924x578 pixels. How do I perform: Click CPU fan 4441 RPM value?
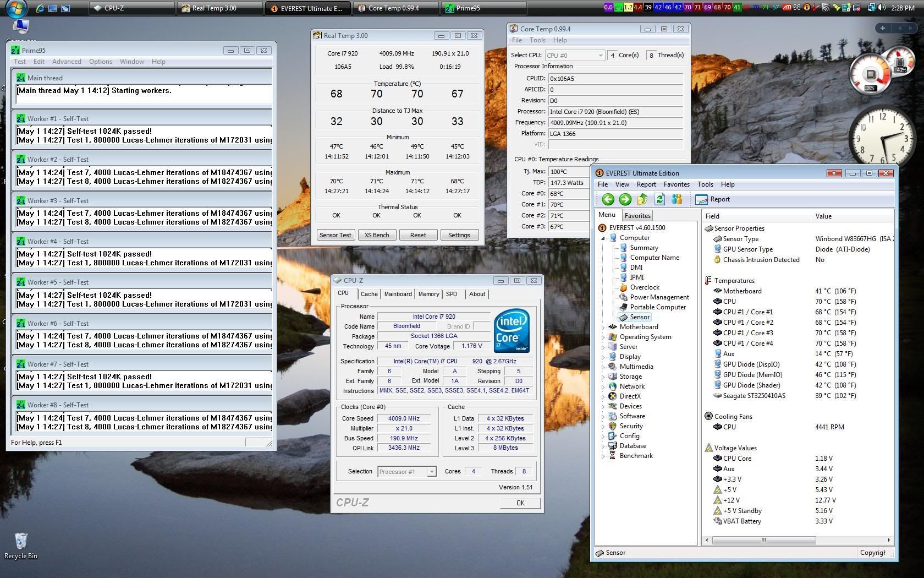[829, 427]
